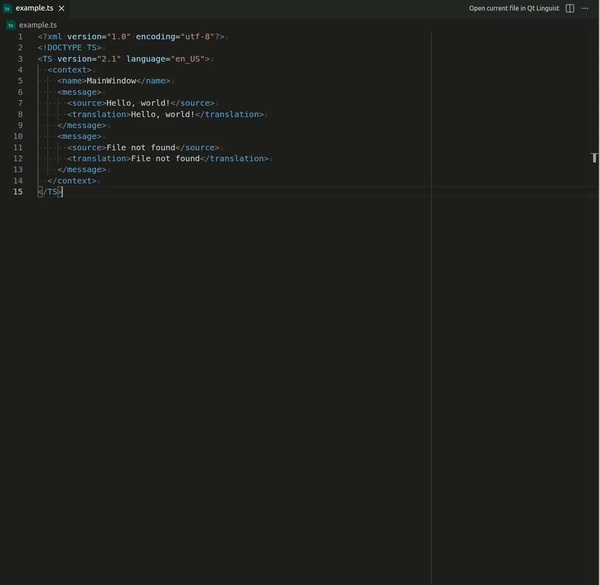
Task: Click the "2.1" version attribute value
Action: (x=109, y=59)
